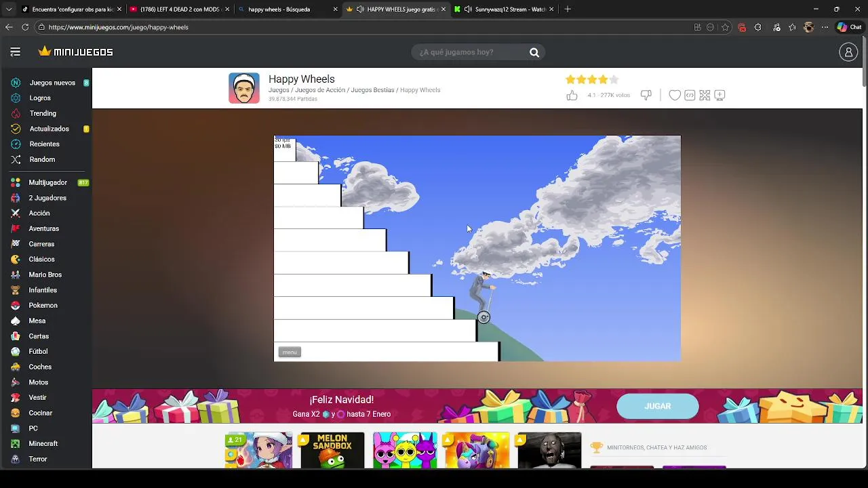Open the Fútbol category

pos(38,352)
